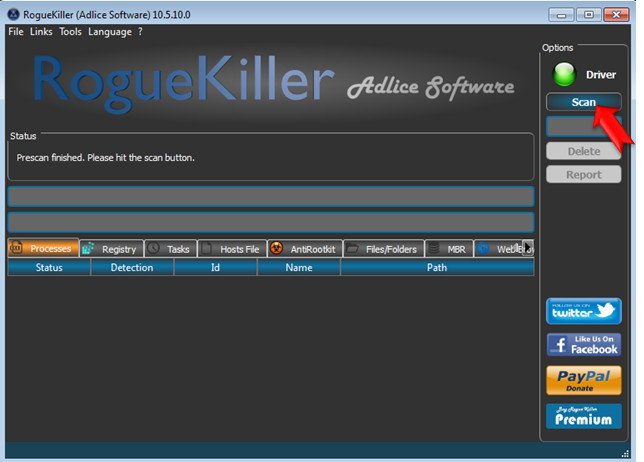Image resolution: width=644 pixels, height=462 pixels.
Task: Go to the Files/Folders tab
Action: (x=383, y=248)
